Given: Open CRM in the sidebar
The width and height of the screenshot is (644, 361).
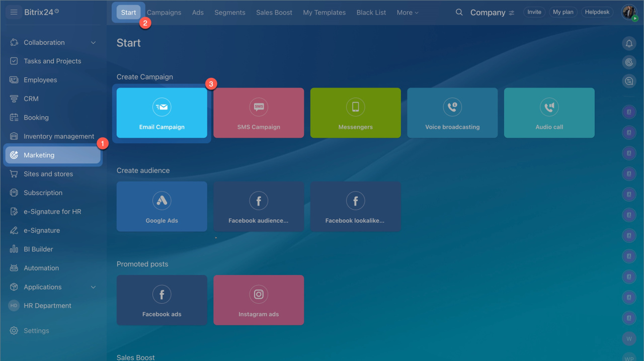Looking at the screenshot, I should pos(31,99).
